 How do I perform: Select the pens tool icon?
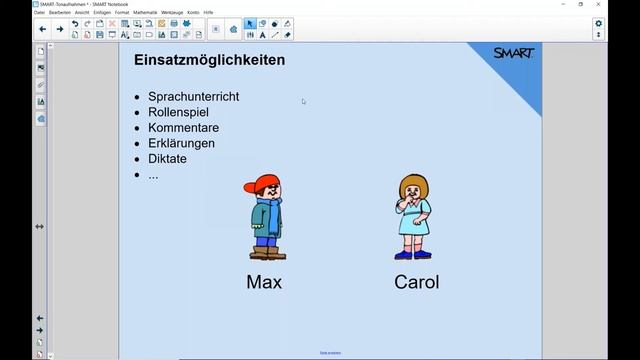(x=250, y=35)
